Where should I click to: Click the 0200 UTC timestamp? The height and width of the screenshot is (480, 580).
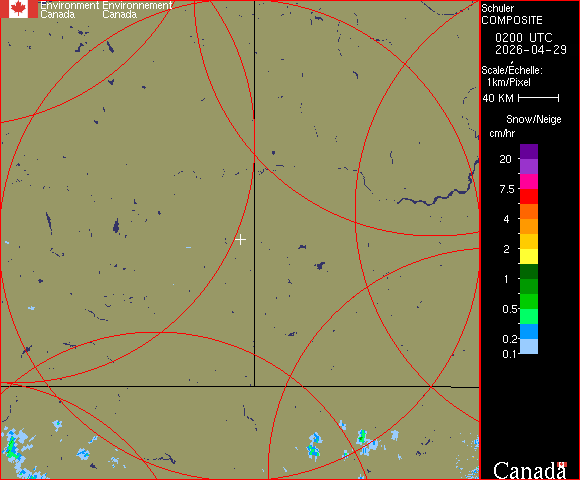pyautogui.click(x=523, y=38)
